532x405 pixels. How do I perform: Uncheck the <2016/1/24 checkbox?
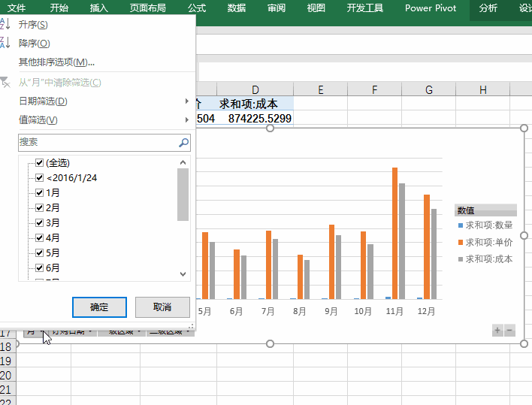[x=39, y=178]
